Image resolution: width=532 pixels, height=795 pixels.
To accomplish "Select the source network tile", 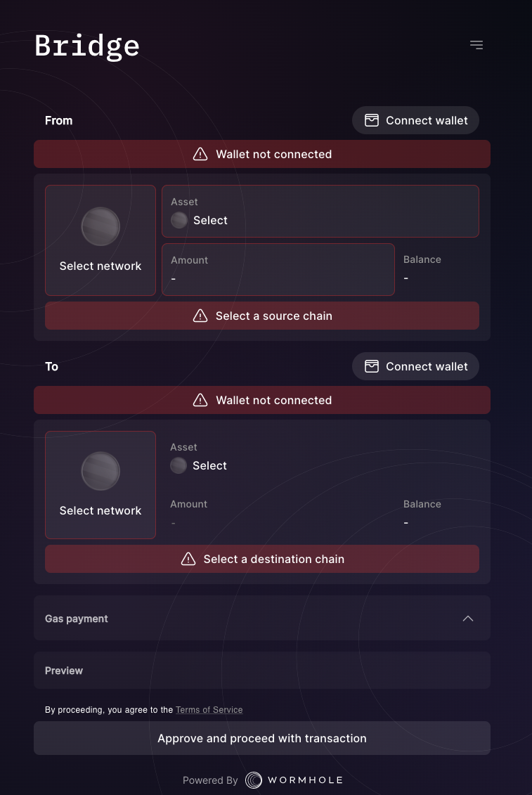I will [100, 240].
